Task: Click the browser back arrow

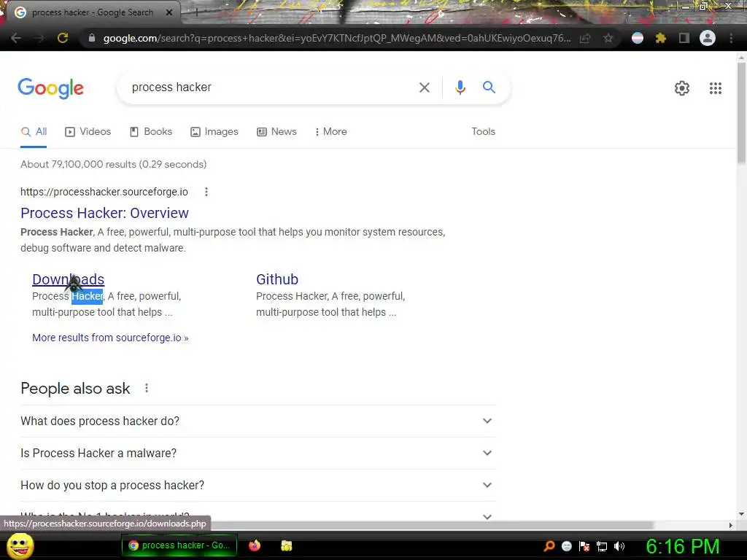Action: click(x=16, y=38)
